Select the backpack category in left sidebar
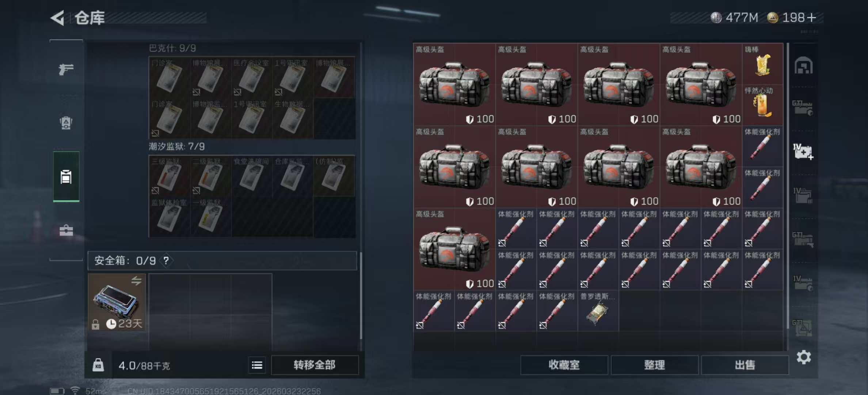This screenshot has height=395, width=868. 66,123
